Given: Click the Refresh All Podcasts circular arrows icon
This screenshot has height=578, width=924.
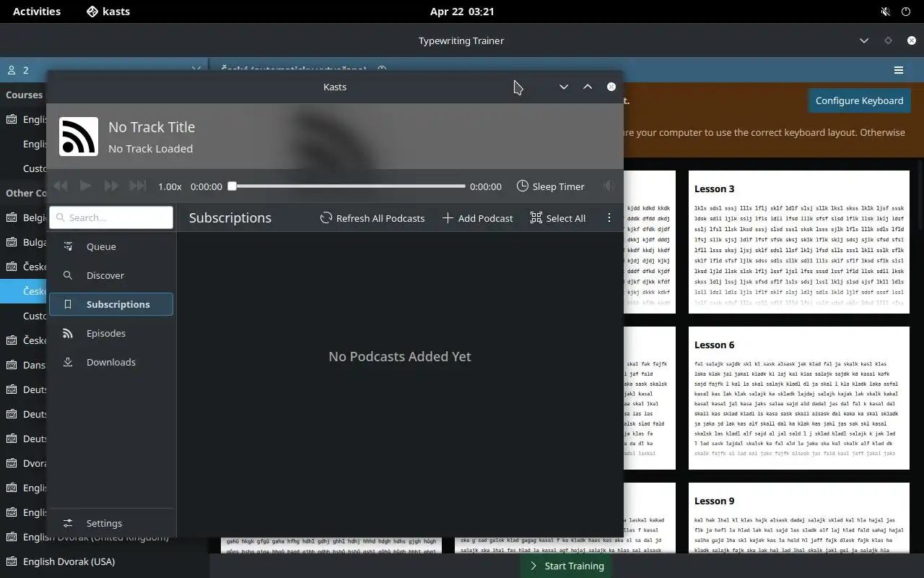Looking at the screenshot, I should (x=326, y=218).
